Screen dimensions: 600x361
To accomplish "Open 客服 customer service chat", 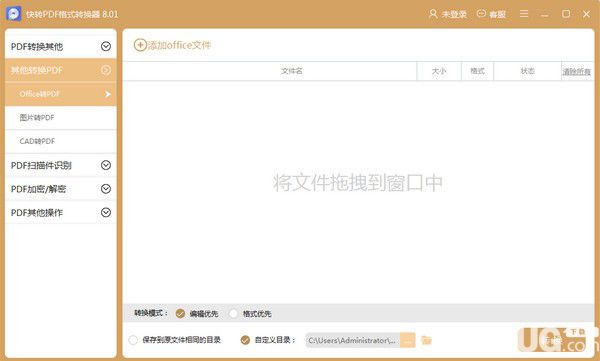I will pyautogui.click(x=491, y=14).
